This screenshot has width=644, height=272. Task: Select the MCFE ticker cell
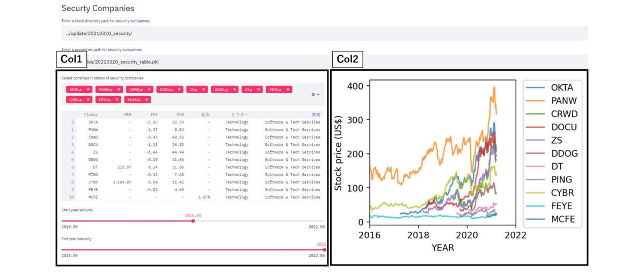[93, 197]
